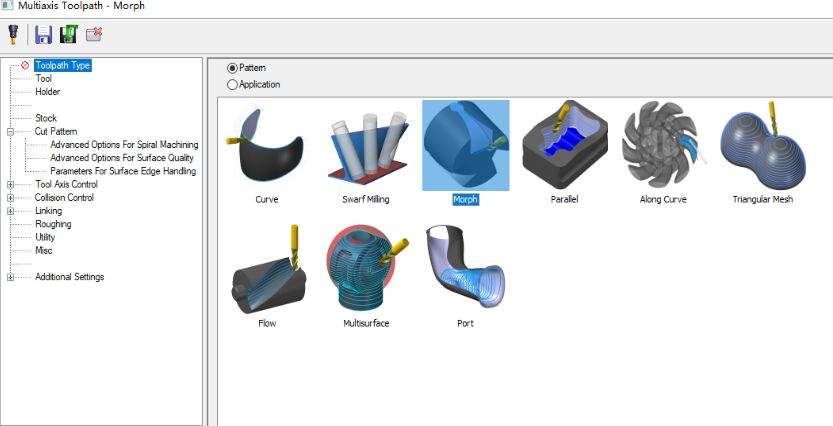Choose the Triangular Mesh pattern icon

coord(763,144)
